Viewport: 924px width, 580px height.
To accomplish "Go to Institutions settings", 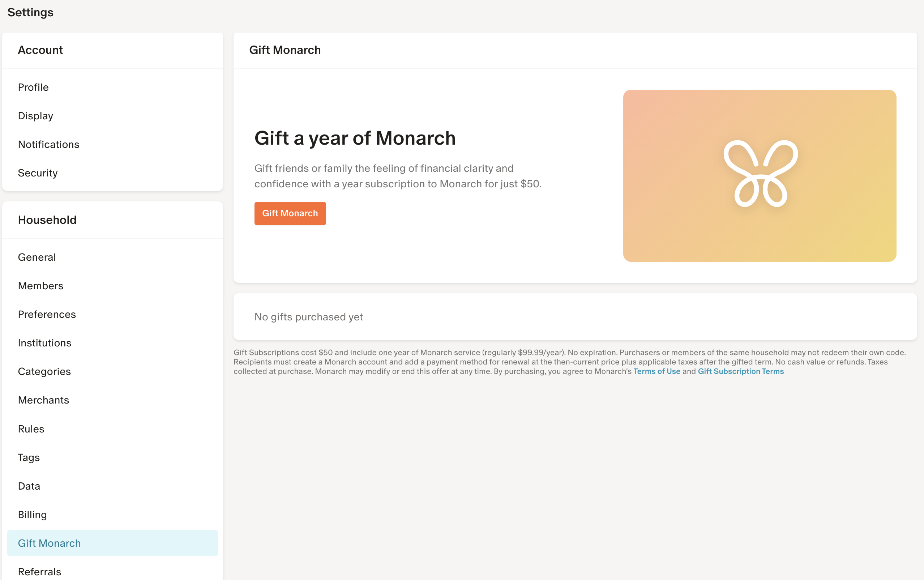I will [44, 343].
